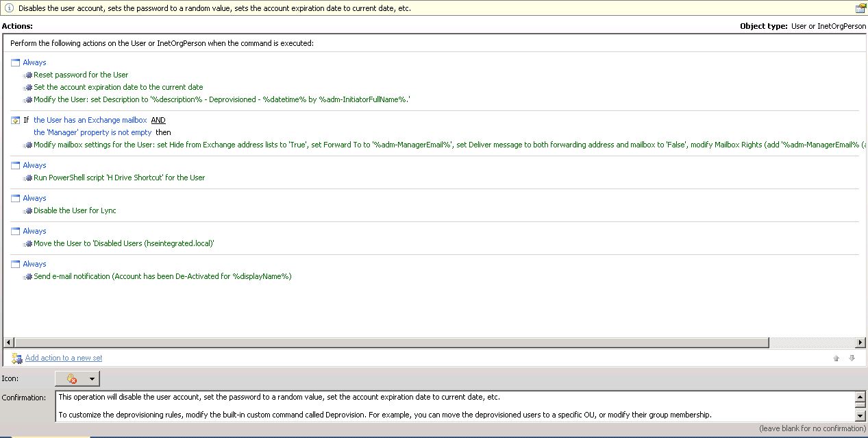Click the actions list horizontal scrollbar thumb

coord(391,342)
